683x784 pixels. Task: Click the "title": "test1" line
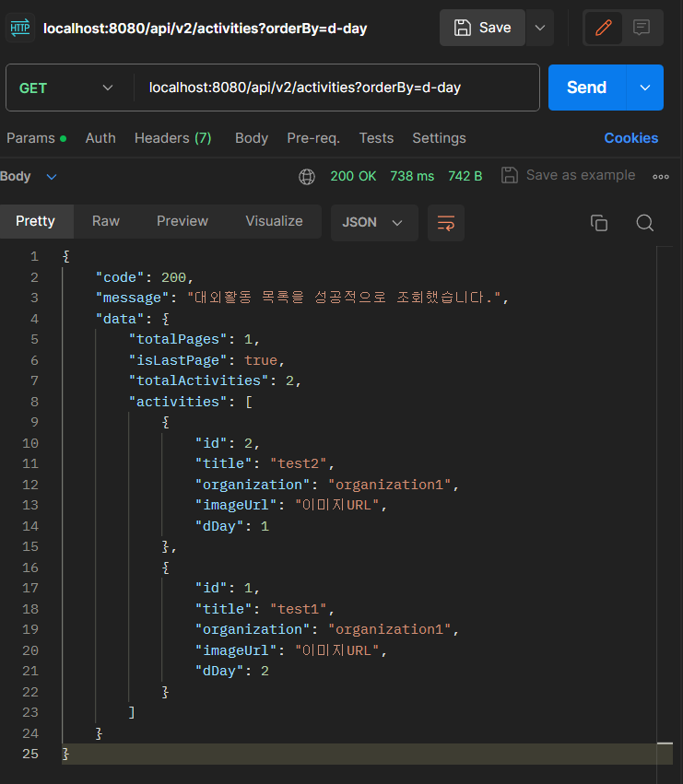click(265, 609)
